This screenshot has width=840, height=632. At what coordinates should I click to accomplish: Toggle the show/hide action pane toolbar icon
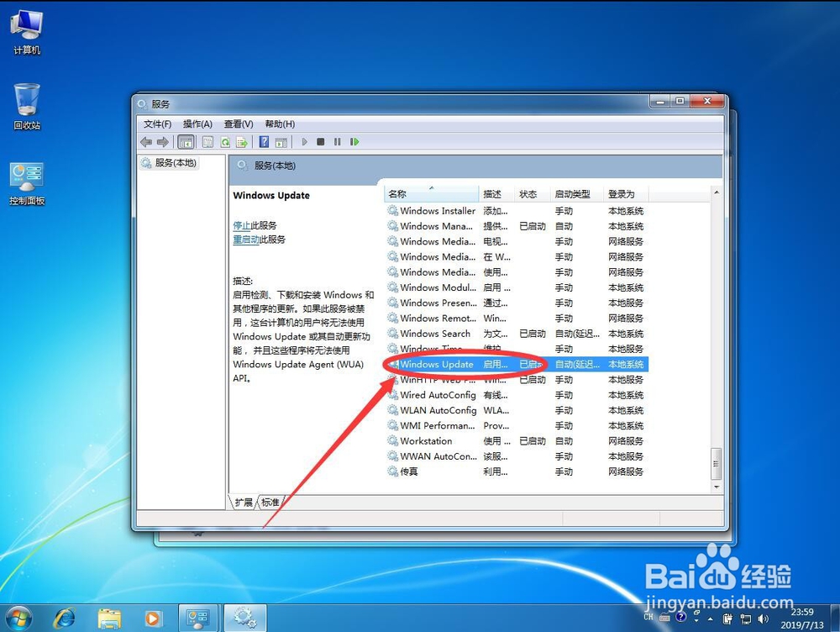pos(281,142)
